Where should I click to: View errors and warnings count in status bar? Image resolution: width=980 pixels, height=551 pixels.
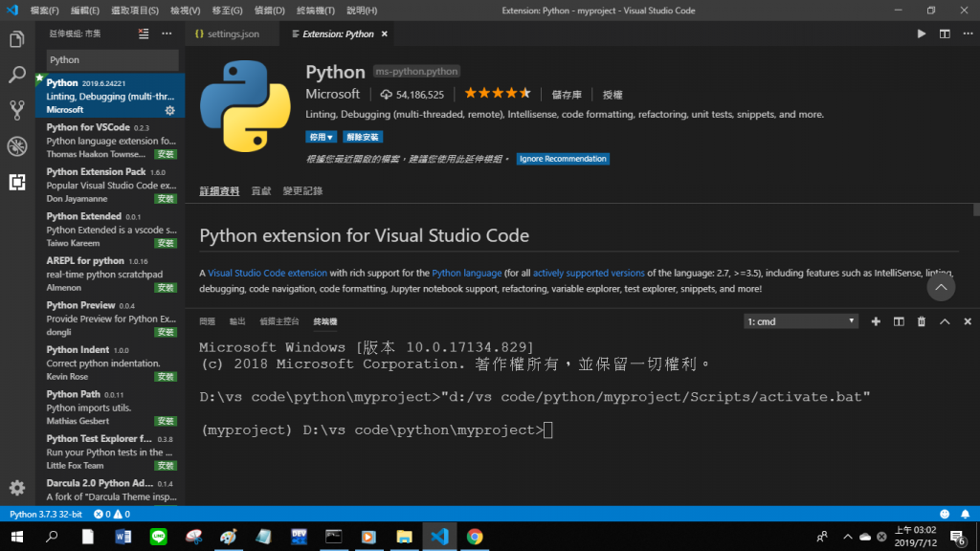(x=112, y=514)
